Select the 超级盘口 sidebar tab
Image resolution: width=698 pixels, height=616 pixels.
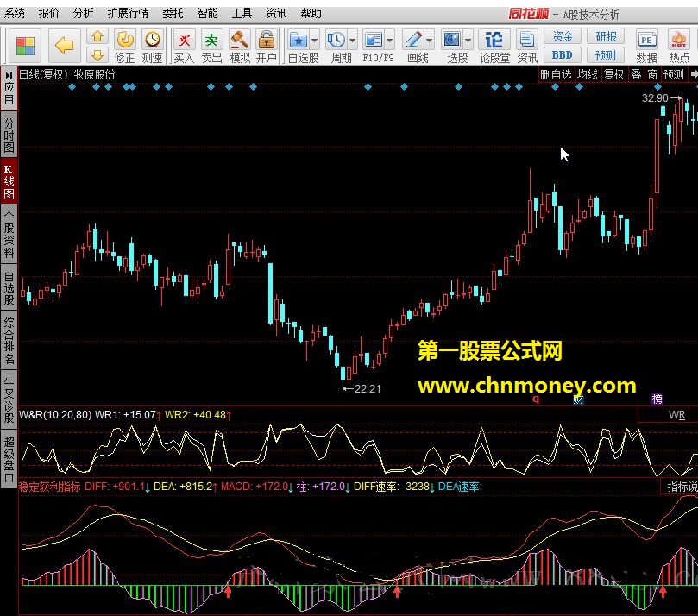pyautogui.click(x=9, y=459)
